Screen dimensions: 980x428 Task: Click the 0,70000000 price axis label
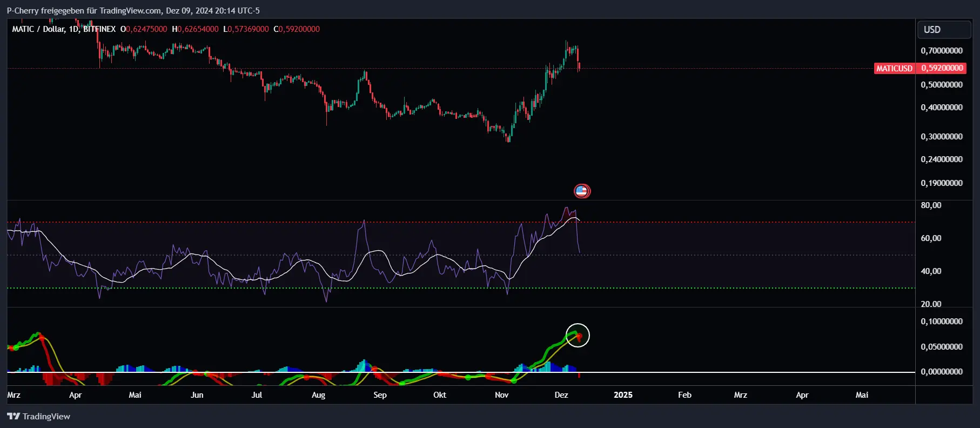[x=942, y=51]
